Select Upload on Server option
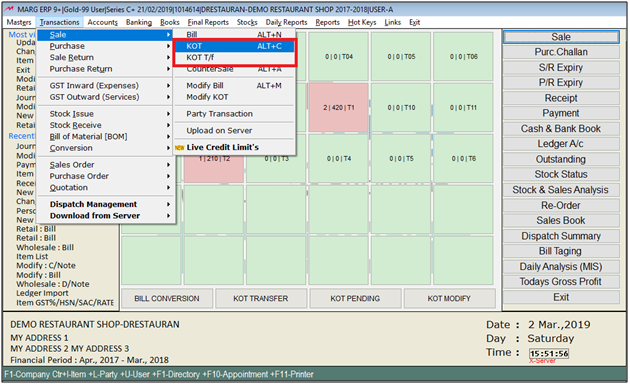The image size is (630, 384). click(235, 131)
